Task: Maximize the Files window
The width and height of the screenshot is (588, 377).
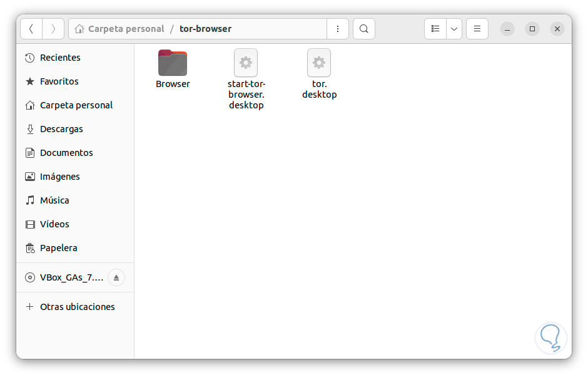Action: coord(532,29)
